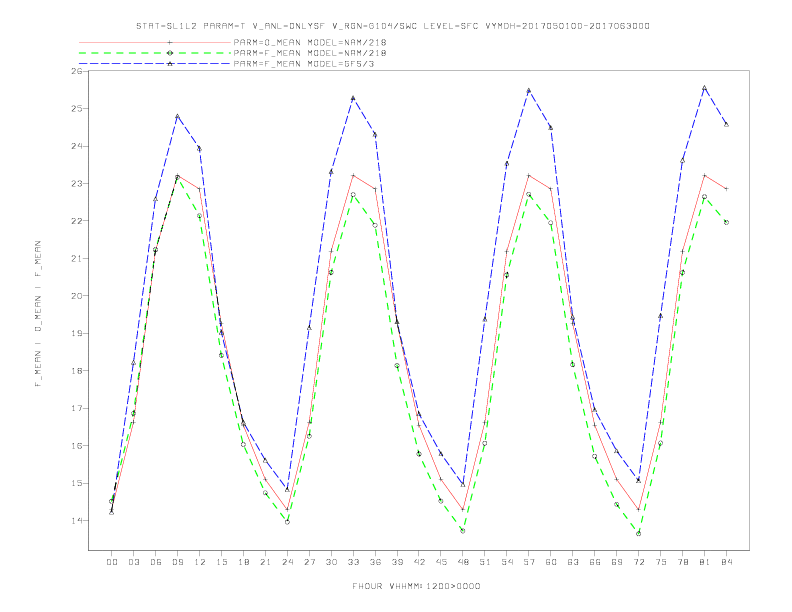This screenshot has height=612, width=792.
Task: Select legend entry PARM=F_MEAN MODEL=NAM/218
Action: [x=310, y=53]
